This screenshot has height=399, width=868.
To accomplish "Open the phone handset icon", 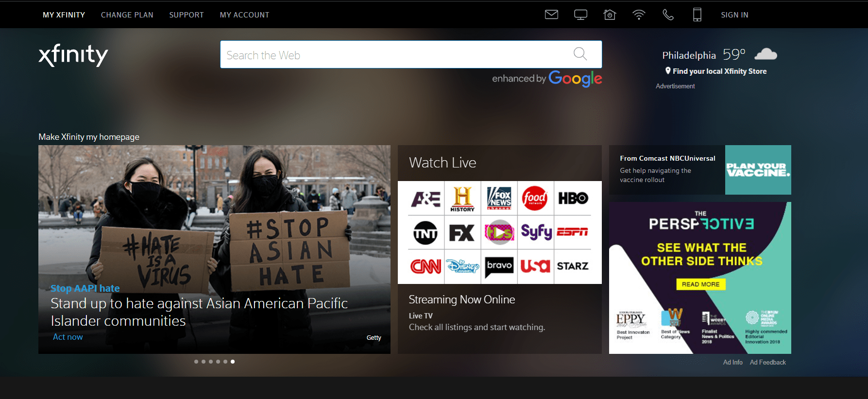I will [668, 15].
